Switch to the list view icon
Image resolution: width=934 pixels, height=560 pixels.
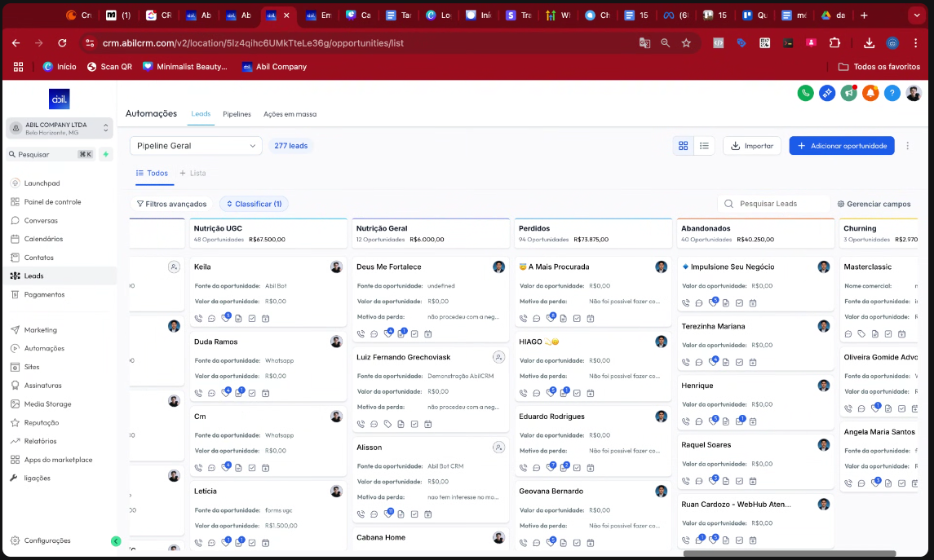704,146
